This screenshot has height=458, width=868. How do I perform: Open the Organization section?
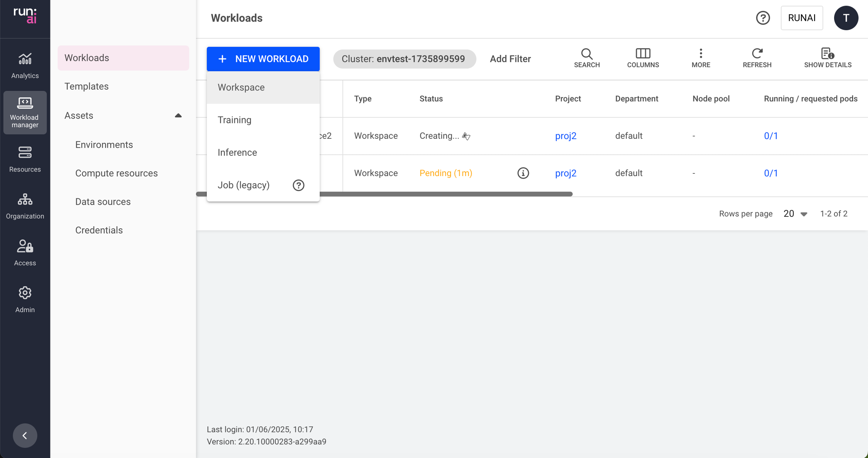25,205
